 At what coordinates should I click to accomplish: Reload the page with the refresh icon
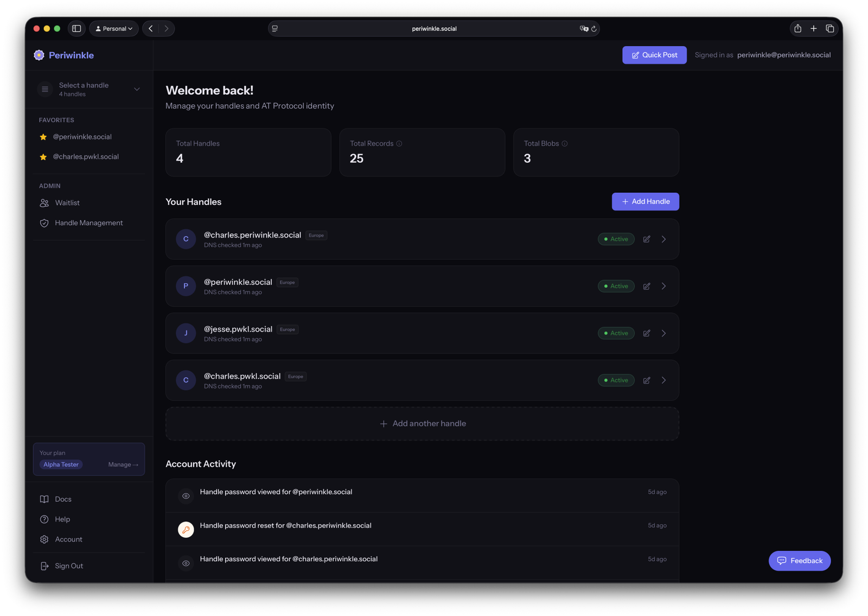pos(594,29)
